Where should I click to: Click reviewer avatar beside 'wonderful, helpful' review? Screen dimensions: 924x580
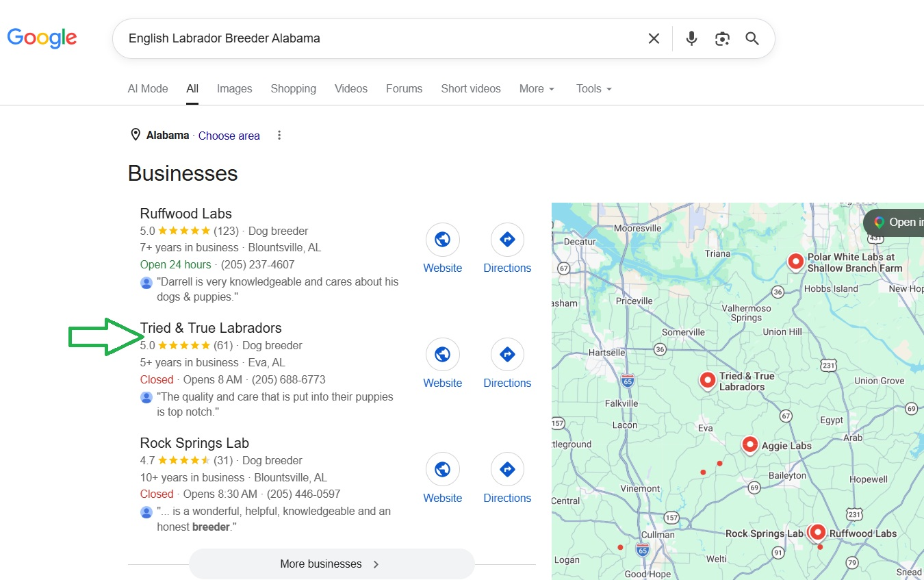coord(146,512)
